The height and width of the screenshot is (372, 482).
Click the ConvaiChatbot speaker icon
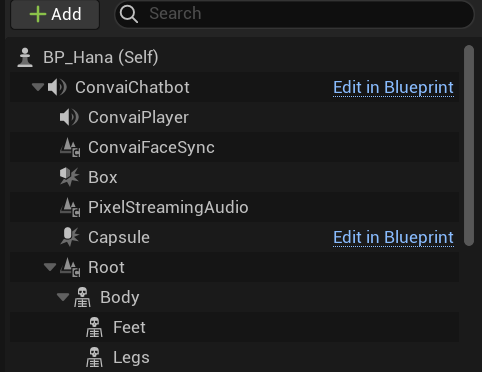pyautogui.click(x=57, y=87)
